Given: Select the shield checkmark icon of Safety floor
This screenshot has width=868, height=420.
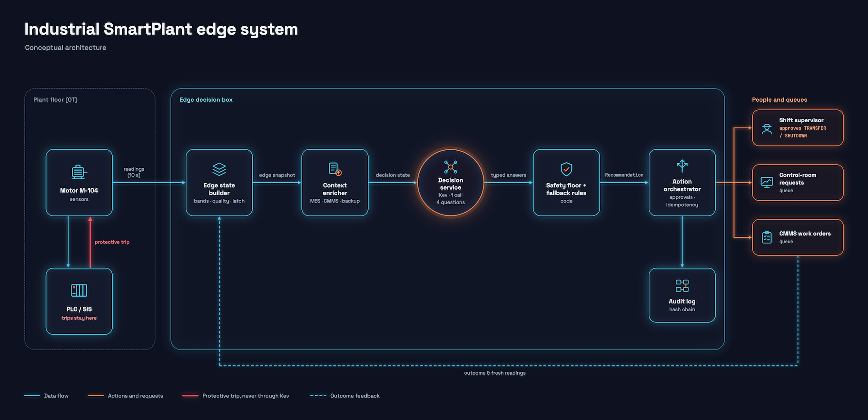Looking at the screenshot, I should (566, 169).
